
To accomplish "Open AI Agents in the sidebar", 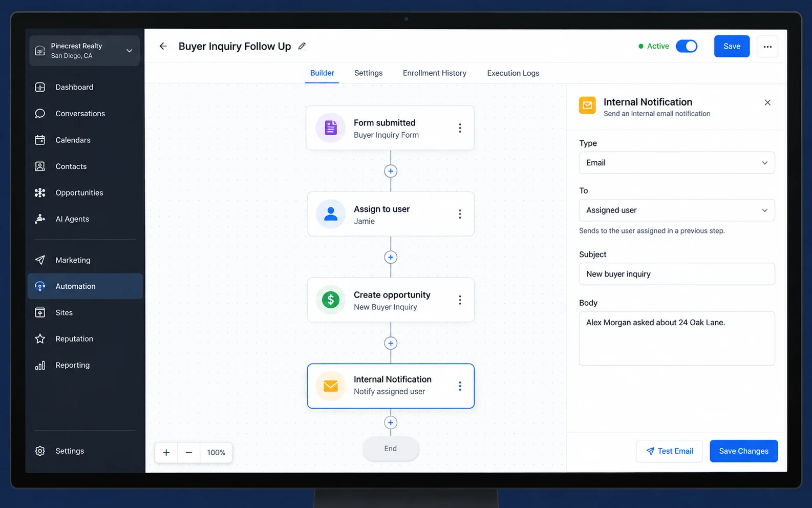I will [85, 219].
